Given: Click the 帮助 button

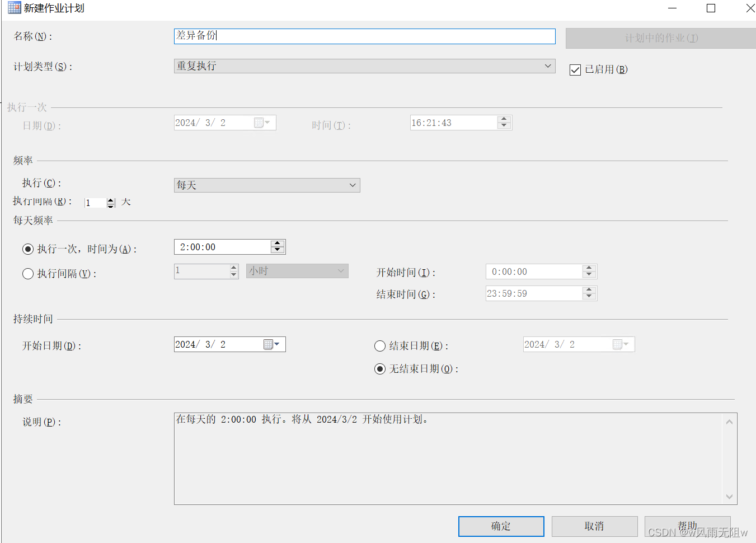Looking at the screenshot, I should (x=688, y=526).
